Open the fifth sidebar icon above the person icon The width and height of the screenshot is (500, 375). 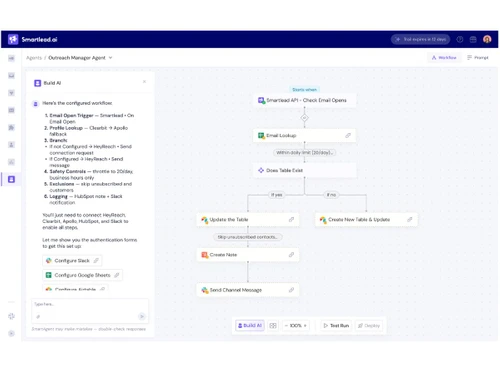click(x=11, y=128)
